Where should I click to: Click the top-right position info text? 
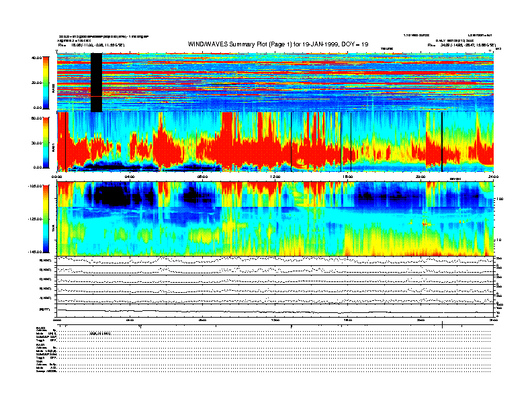(461, 45)
